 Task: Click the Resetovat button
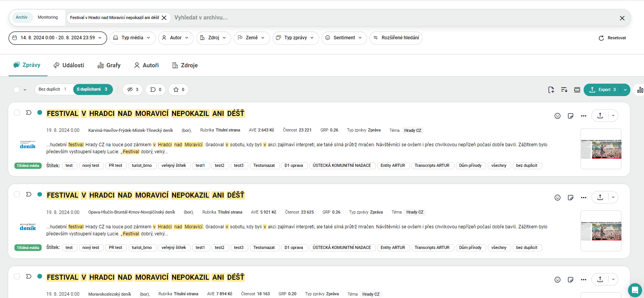612,38
